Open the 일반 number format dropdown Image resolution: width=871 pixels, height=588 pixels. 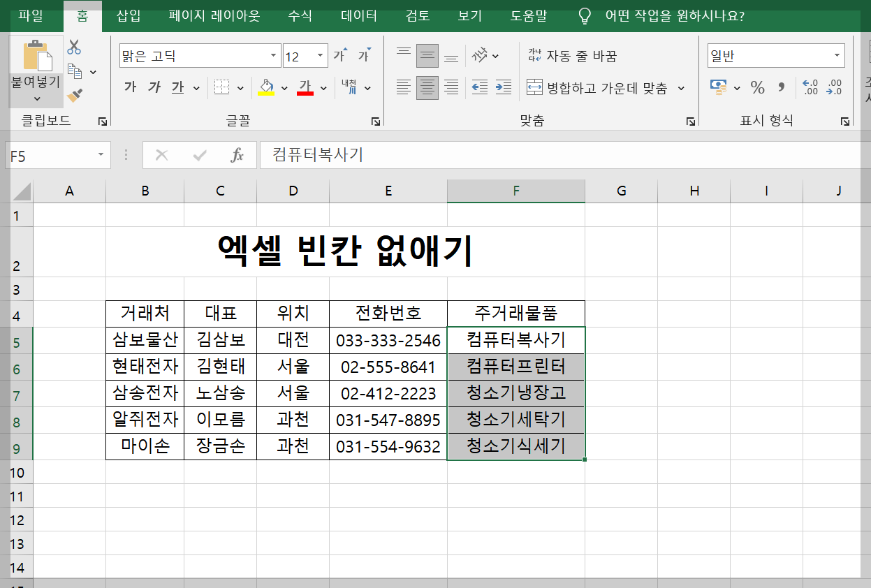[x=835, y=54]
